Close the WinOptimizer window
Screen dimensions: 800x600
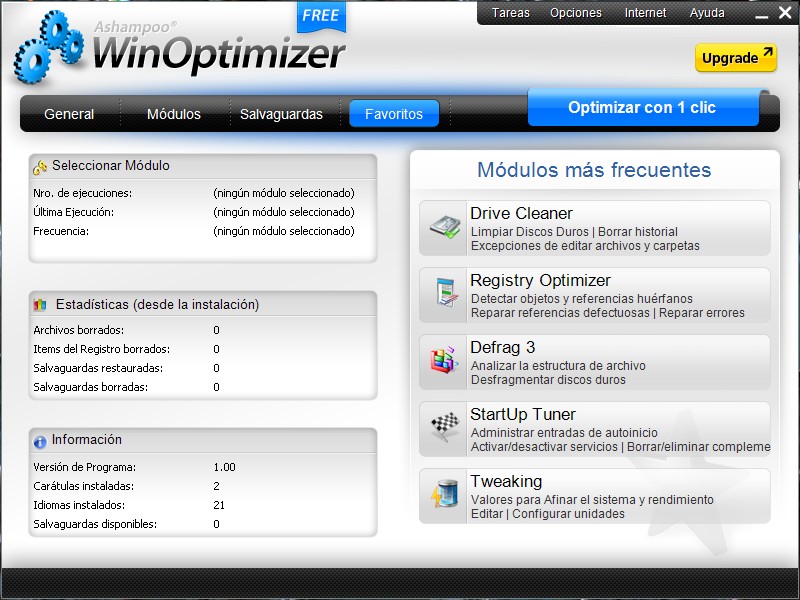click(785, 13)
